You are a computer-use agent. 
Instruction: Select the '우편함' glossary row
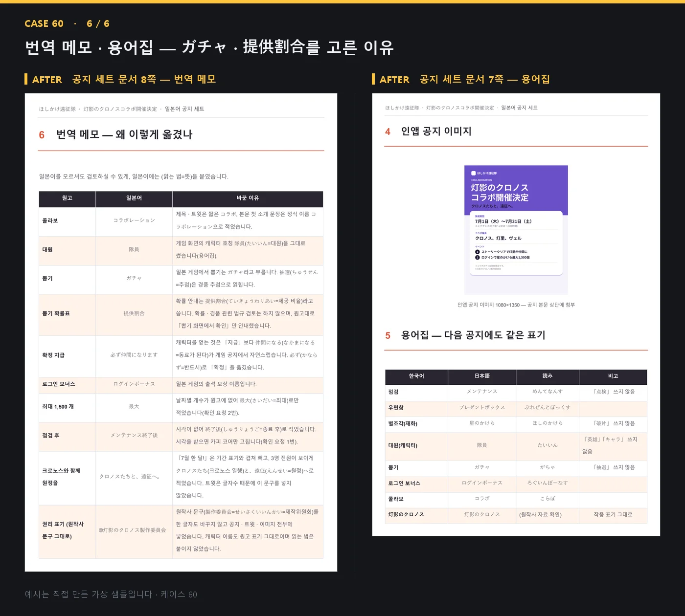(516, 408)
